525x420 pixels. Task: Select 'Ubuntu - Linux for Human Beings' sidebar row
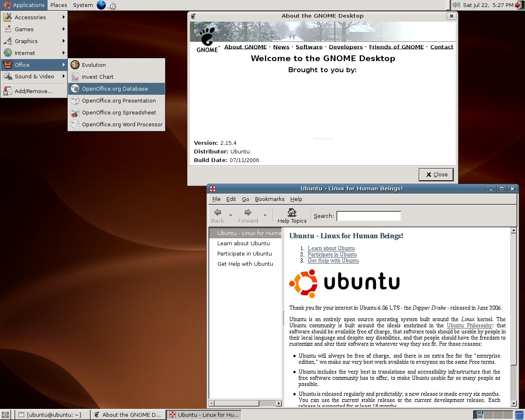pyautogui.click(x=245, y=233)
